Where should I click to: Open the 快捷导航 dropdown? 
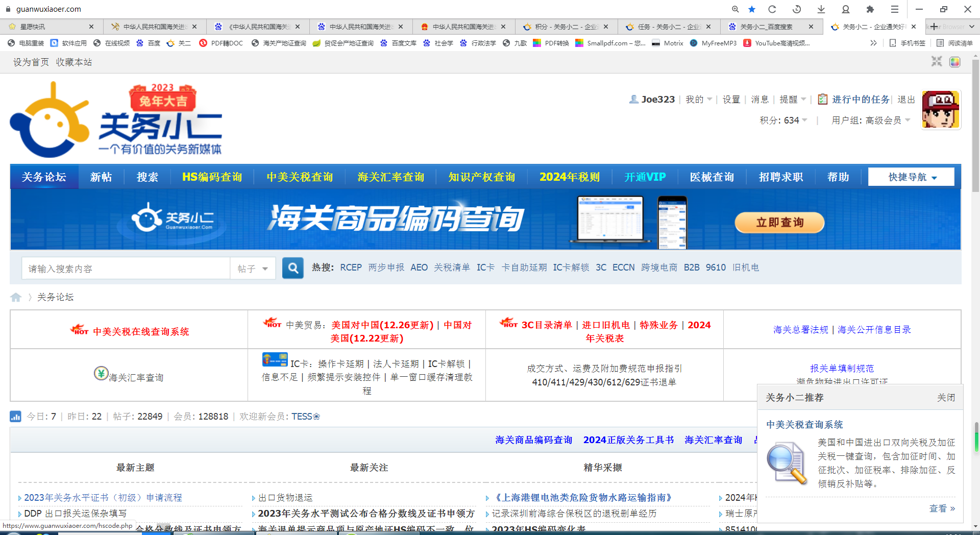coord(912,177)
